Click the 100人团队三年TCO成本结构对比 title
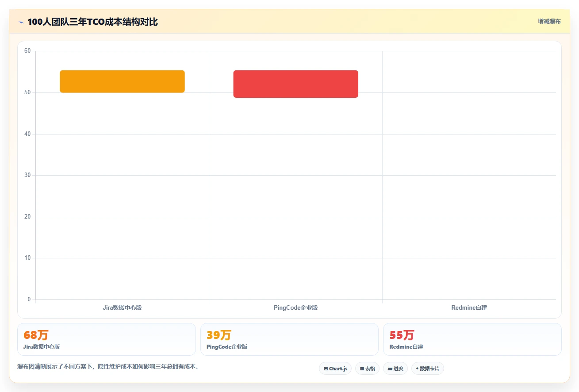The width and height of the screenshot is (579, 392). pos(92,22)
